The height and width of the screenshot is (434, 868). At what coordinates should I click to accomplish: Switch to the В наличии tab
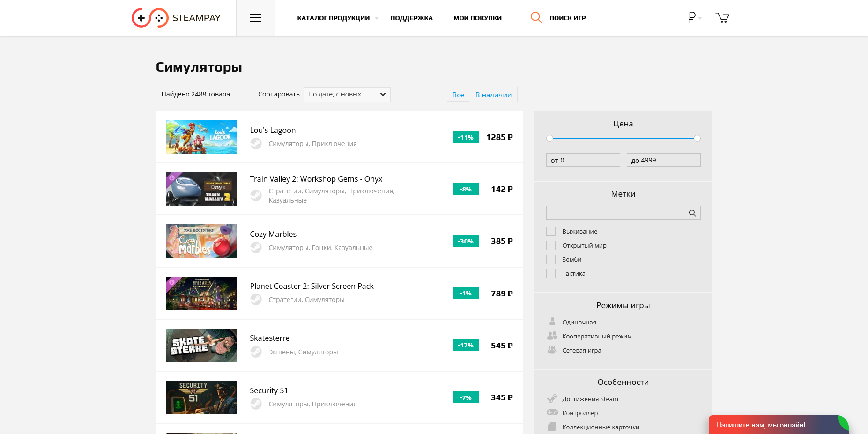493,95
